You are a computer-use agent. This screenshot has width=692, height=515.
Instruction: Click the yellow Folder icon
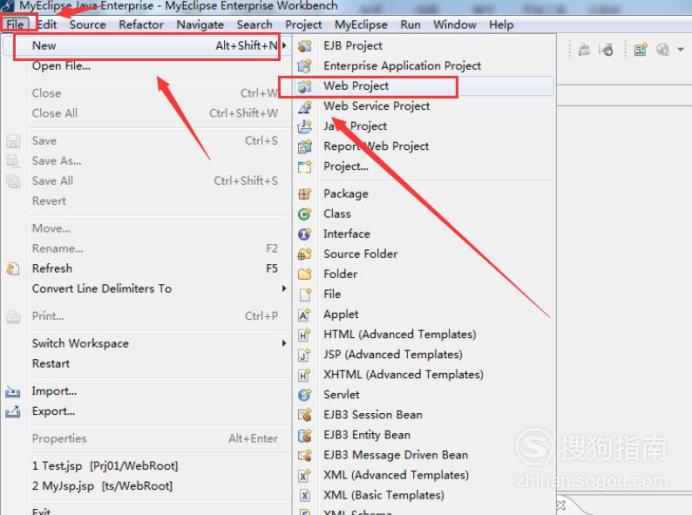point(305,274)
